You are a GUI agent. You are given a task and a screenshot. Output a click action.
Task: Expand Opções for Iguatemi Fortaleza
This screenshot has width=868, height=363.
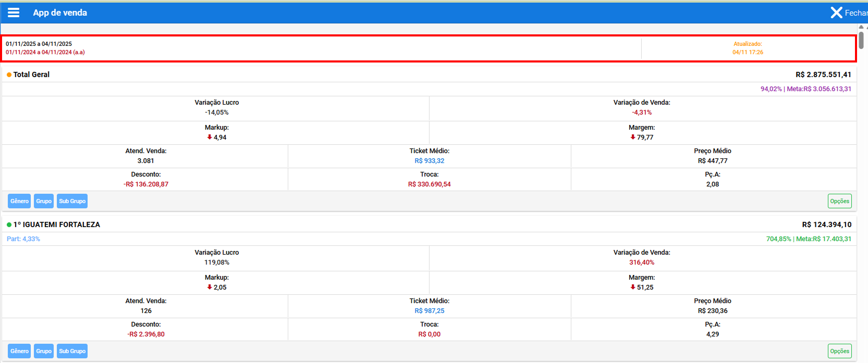pos(839,351)
